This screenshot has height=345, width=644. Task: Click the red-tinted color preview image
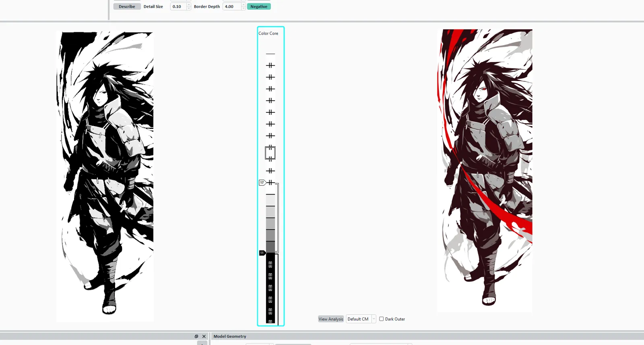point(485,170)
